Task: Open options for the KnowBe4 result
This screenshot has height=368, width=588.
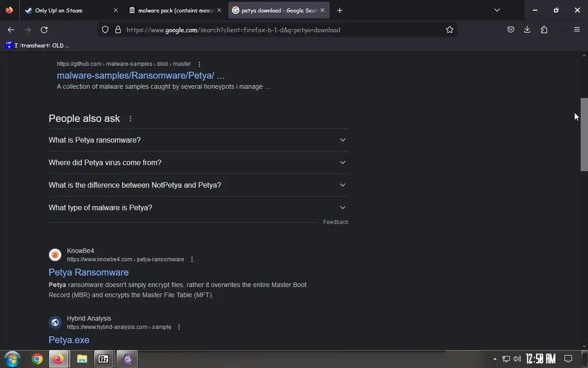Action: tap(192, 259)
